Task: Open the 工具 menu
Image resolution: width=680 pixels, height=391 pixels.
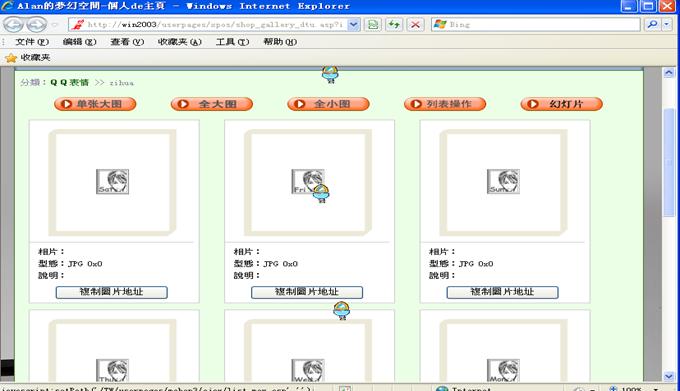Action: click(x=232, y=42)
